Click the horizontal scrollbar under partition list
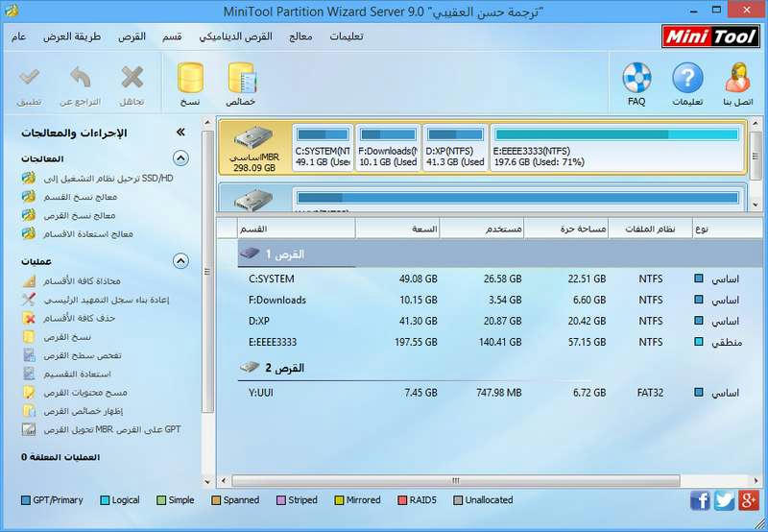768x532 pixels. 456,480
